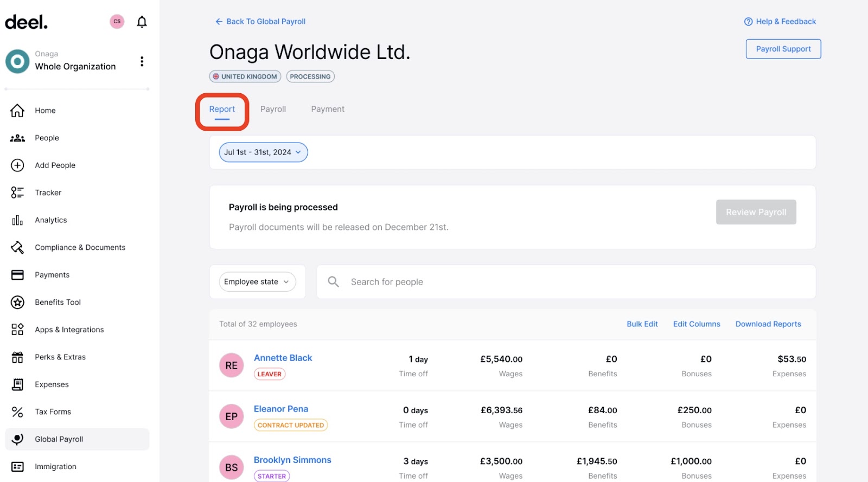Click the Help & Feedback question icon
Screen dimensions: 868x482
748,22
